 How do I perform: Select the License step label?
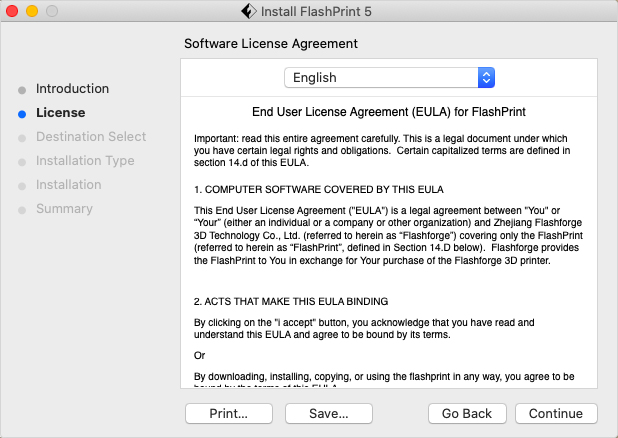[60, 113]
